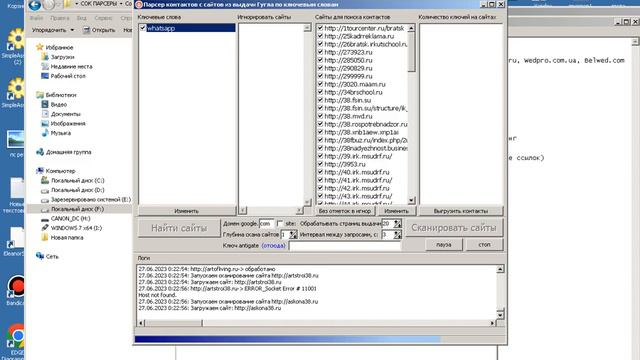The image size is (640, 360).
Task: Toggle the site: checkbox
Action: pos(280,223)
